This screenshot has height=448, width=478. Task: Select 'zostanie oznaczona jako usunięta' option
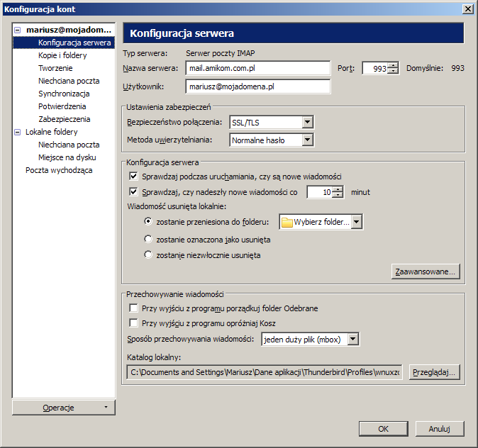(148, 240)
